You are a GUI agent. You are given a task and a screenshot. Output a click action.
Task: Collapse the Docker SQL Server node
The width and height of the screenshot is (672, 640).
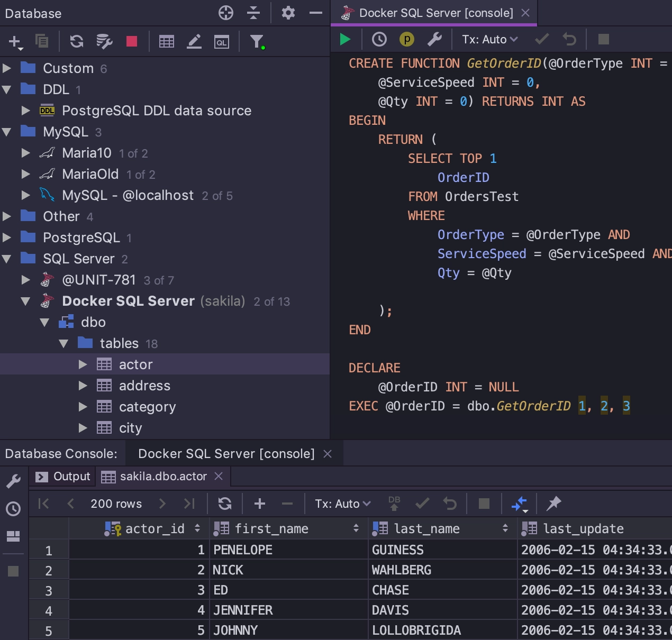pyautogui.click(x=25, y=301)
